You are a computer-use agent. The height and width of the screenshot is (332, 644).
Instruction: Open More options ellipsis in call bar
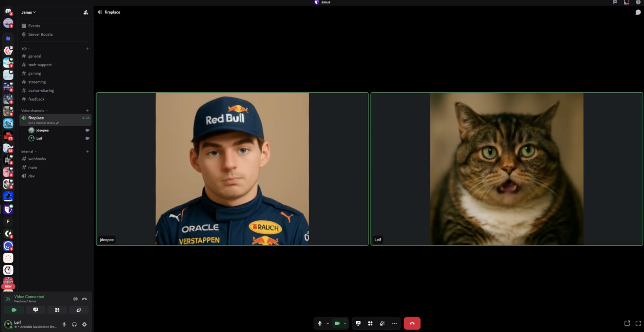coord(394,323)
